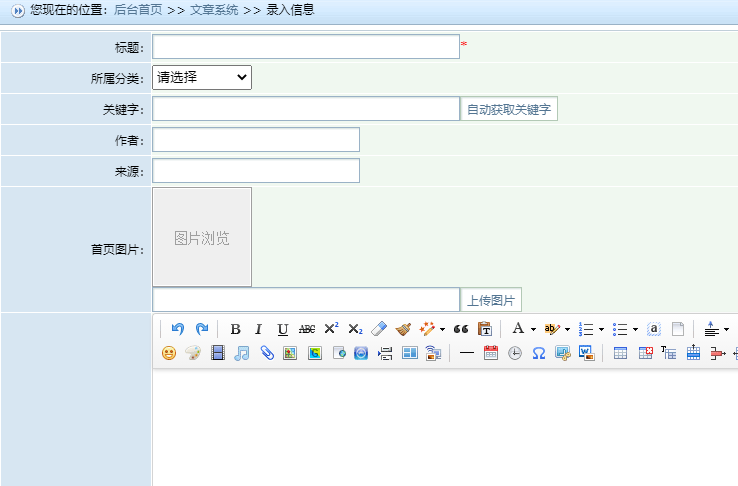Open the 所属分类 category dropdown

point(202,77)
